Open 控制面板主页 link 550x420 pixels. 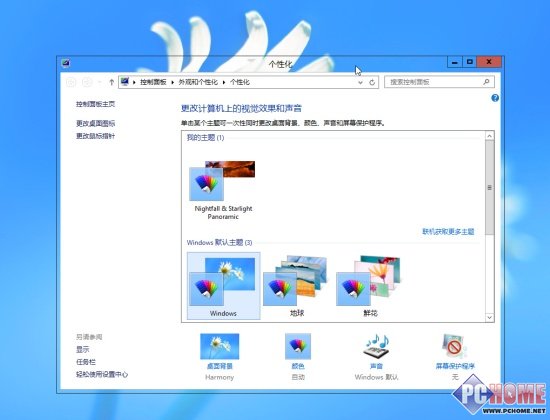[x=95, y=104]
